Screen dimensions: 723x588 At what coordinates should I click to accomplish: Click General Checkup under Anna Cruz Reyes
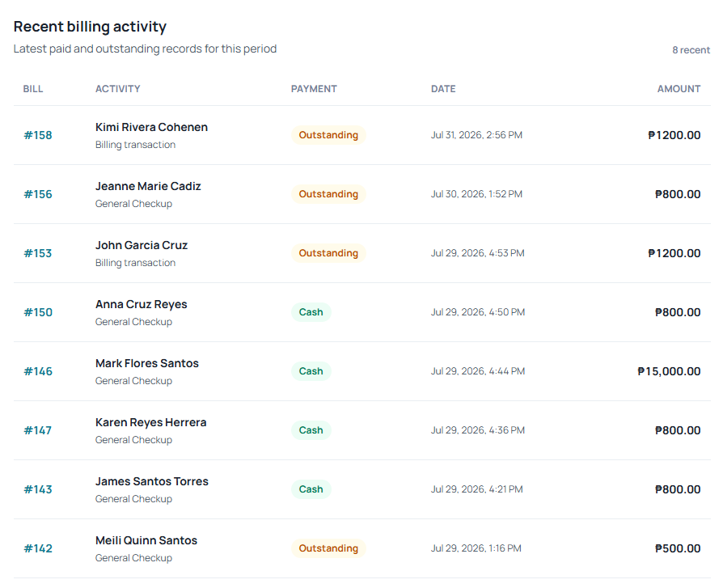tap(133, 322)
